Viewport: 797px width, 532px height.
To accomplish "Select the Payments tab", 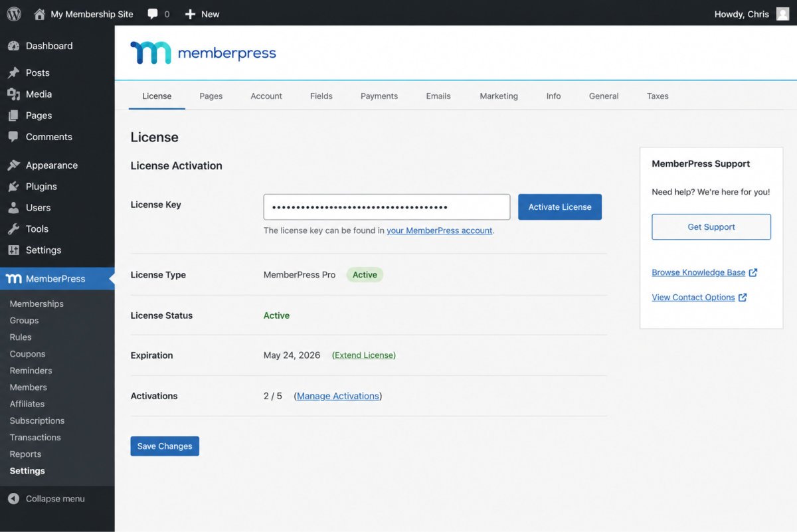I will tap(379, 96).
